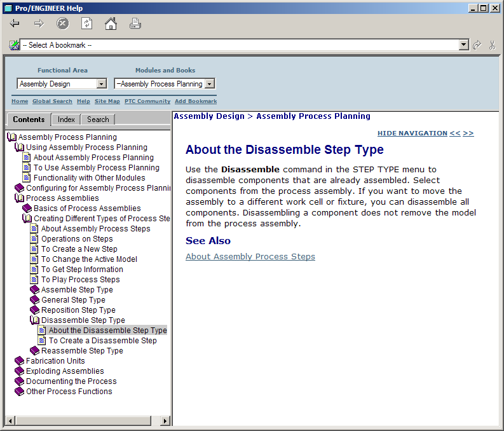Click the Print icon in toolbar

pyautogui.click(x=135, y=24)
